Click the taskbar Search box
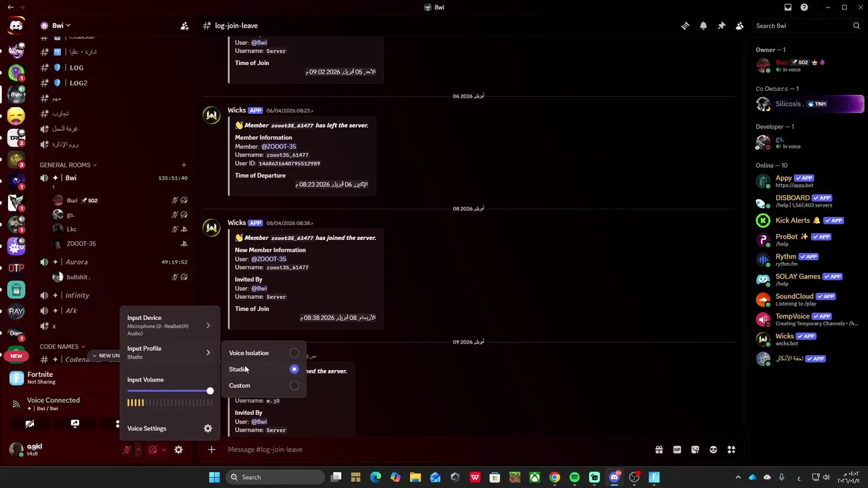868x488 pixels. [x=276, y=477]
